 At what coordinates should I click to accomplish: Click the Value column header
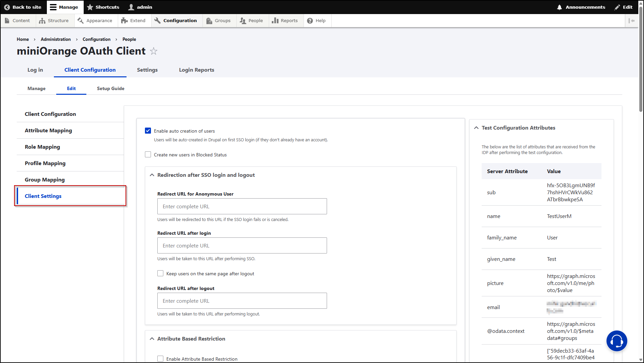pyautogui.click(x=554, y=171)
